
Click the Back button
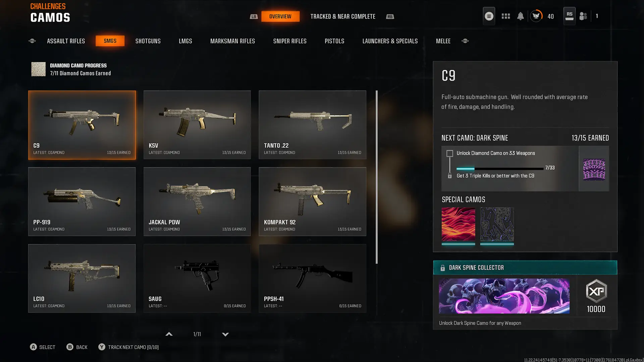(77, 347)
